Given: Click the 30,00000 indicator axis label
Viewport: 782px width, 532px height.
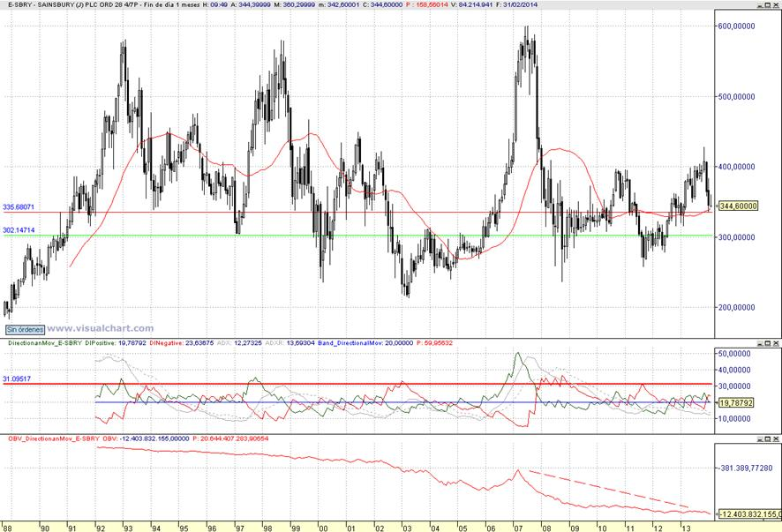Looking at the screenshot, I should [x=734, y=386].
